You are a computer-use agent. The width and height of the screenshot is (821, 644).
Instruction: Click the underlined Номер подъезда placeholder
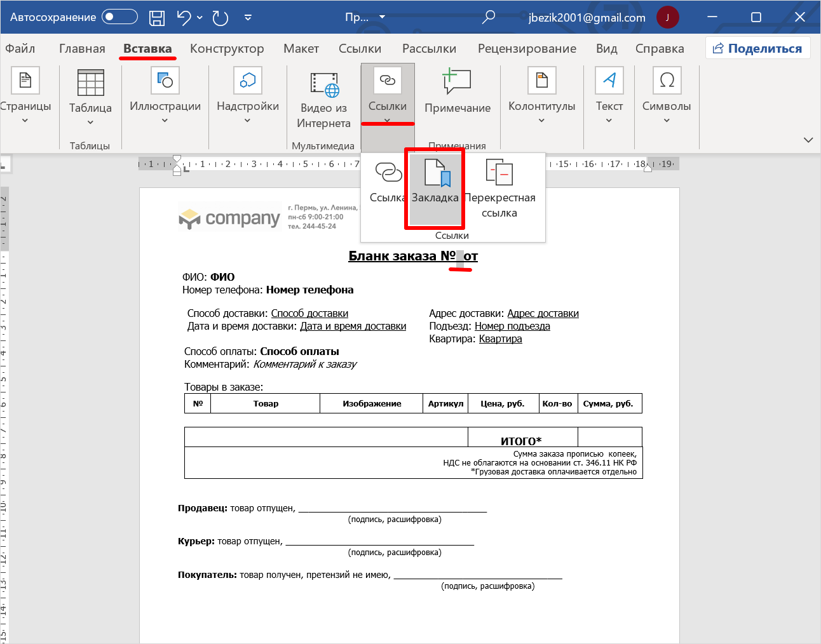tap(512, 326)
